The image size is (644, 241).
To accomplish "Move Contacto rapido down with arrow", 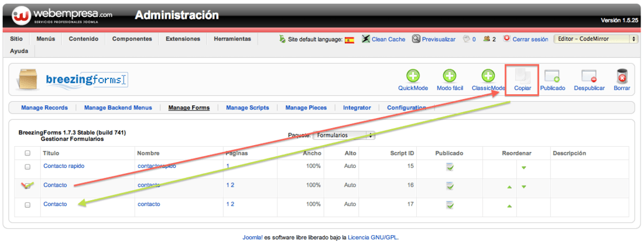I will click(x=523, y=167).
